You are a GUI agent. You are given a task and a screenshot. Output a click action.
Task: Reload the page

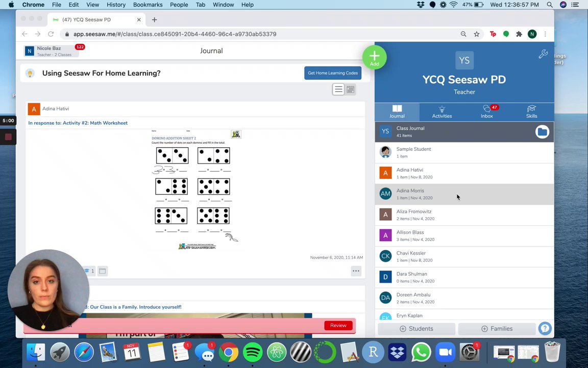click(x=51, y=34)
